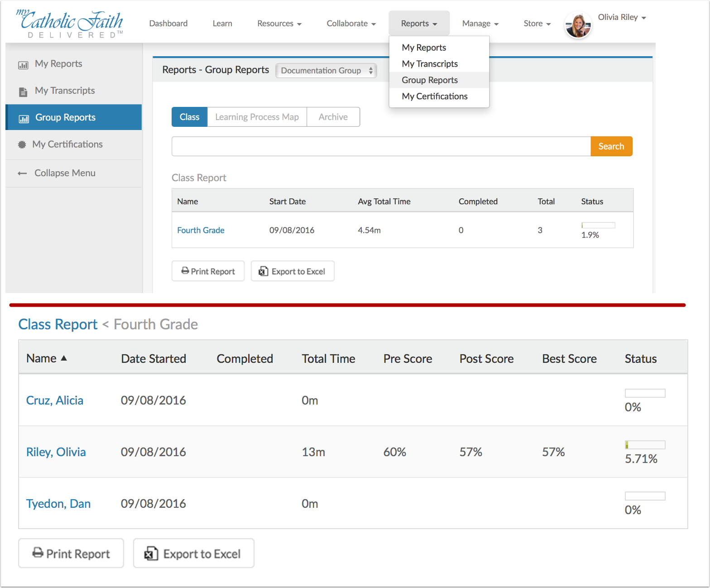Open the Fourth Grade class link

201,230
